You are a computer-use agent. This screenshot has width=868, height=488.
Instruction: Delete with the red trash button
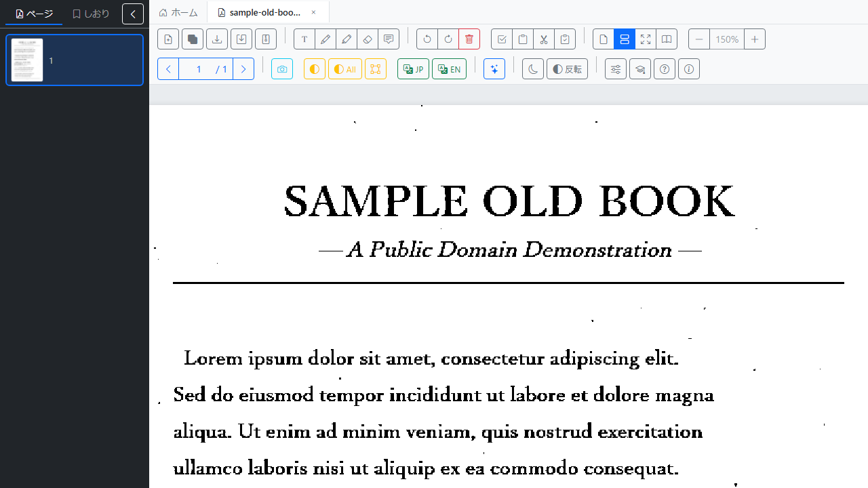coord(469,39)
